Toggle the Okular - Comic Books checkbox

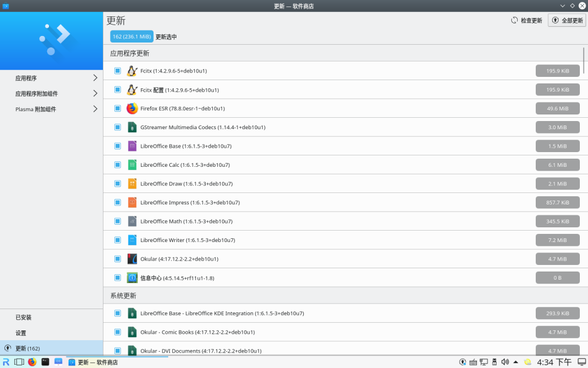[118, 332]
